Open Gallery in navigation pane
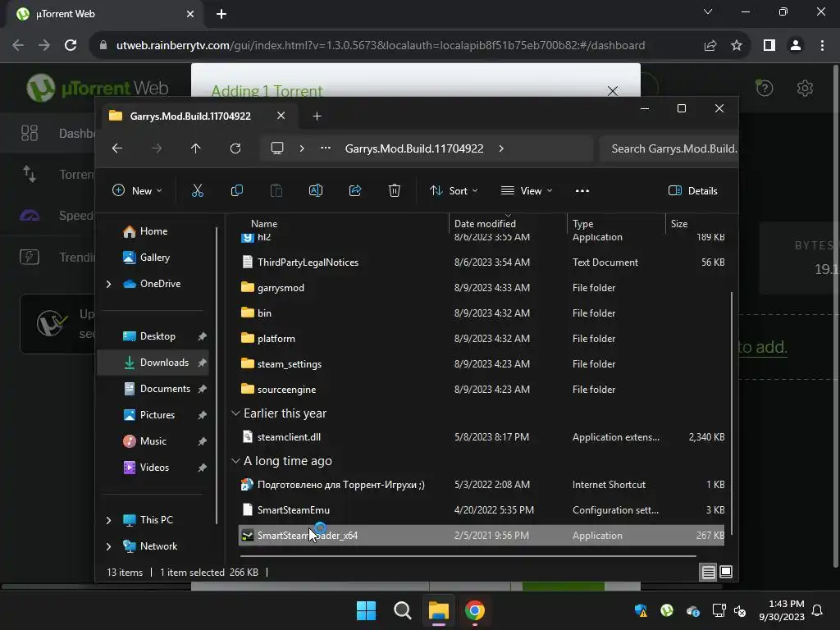 click(153, 258)
